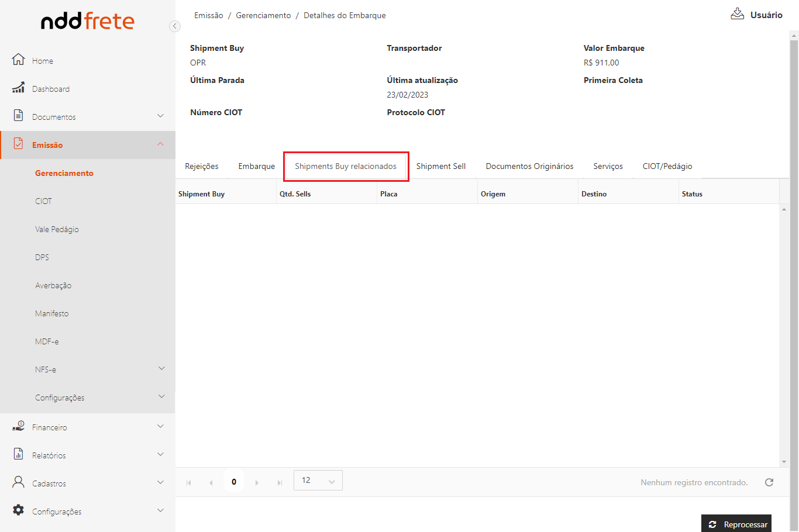Image resolution: width=799 pixels, height=532 pixels.
Task: Expand the NFS-e submenu
Action: tap(161, 368)
